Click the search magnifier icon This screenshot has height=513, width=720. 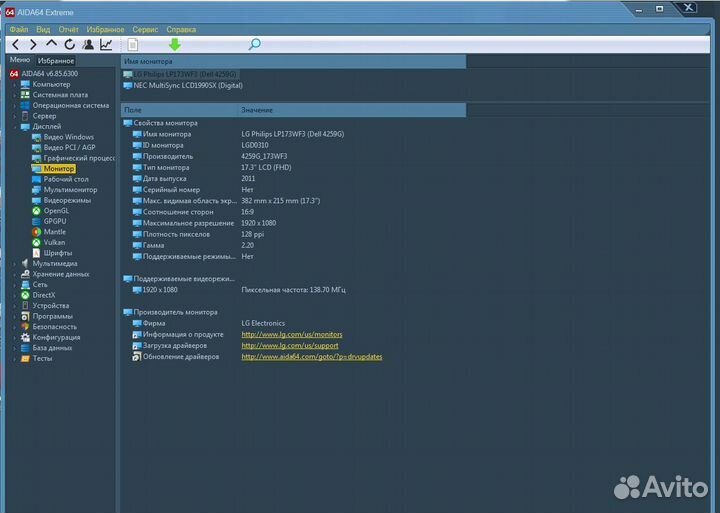click(x=254, y=45)
